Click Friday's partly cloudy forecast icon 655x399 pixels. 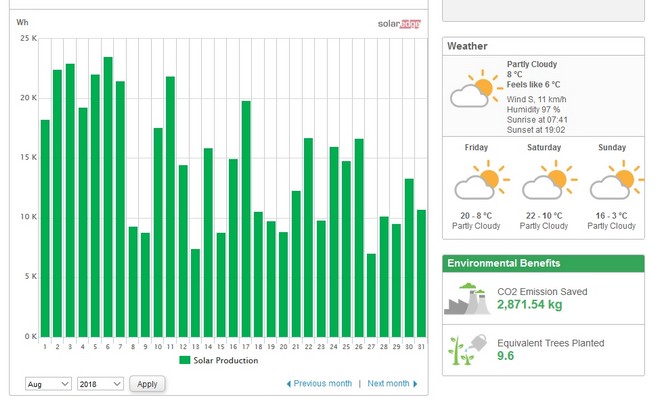pos(482,180)
